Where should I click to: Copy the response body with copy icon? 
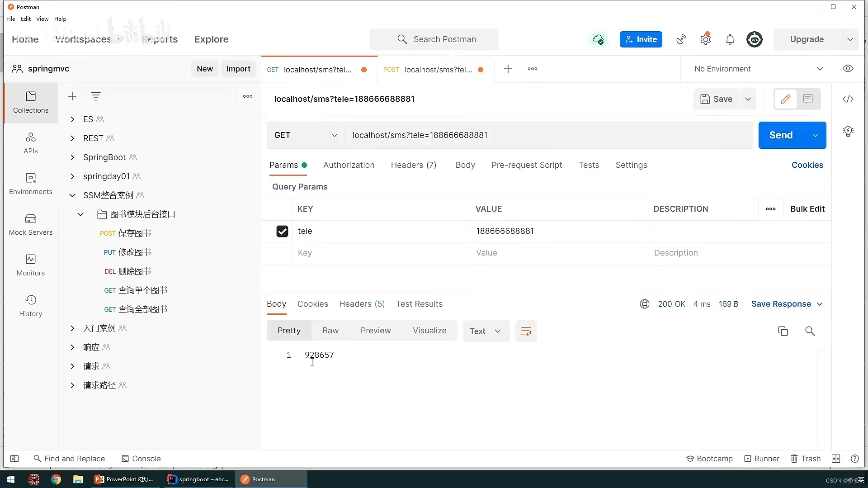point(783,331)
